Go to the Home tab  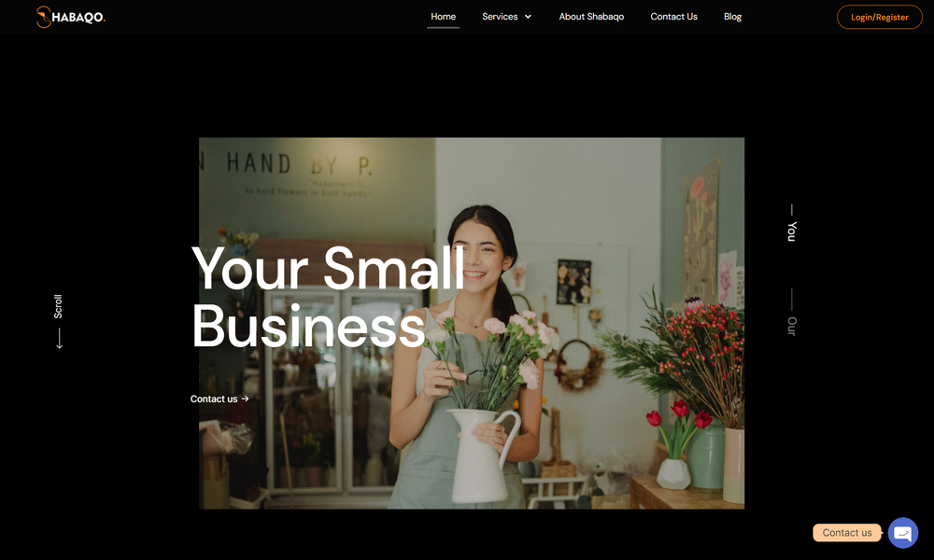click(x=443, y=17)
